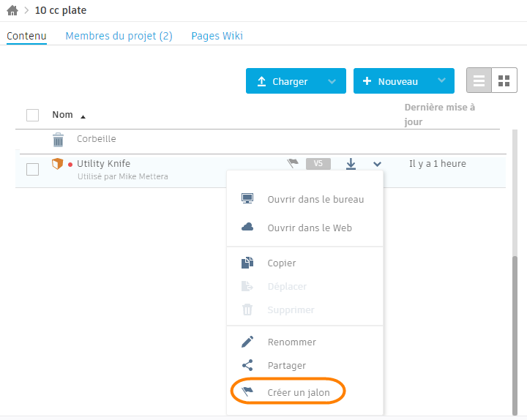
Task: Open Pages Wiki tab
Action: coord(217,36)
